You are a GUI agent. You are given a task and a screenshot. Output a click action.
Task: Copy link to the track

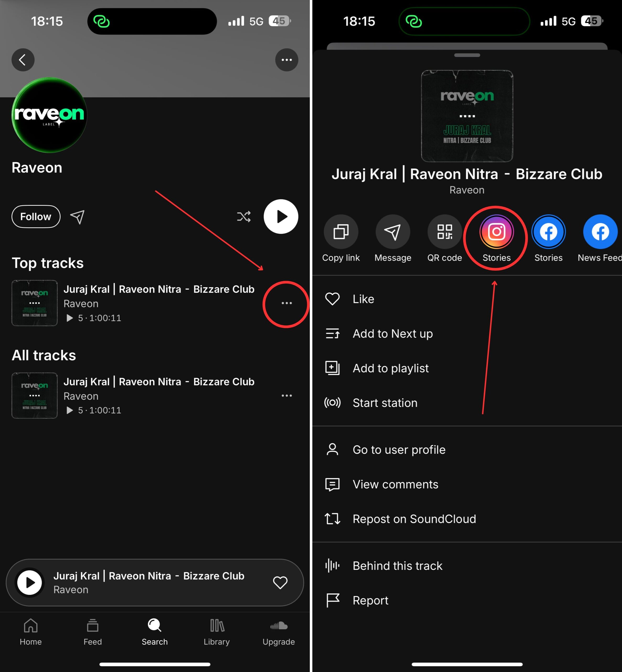point(341,239)
